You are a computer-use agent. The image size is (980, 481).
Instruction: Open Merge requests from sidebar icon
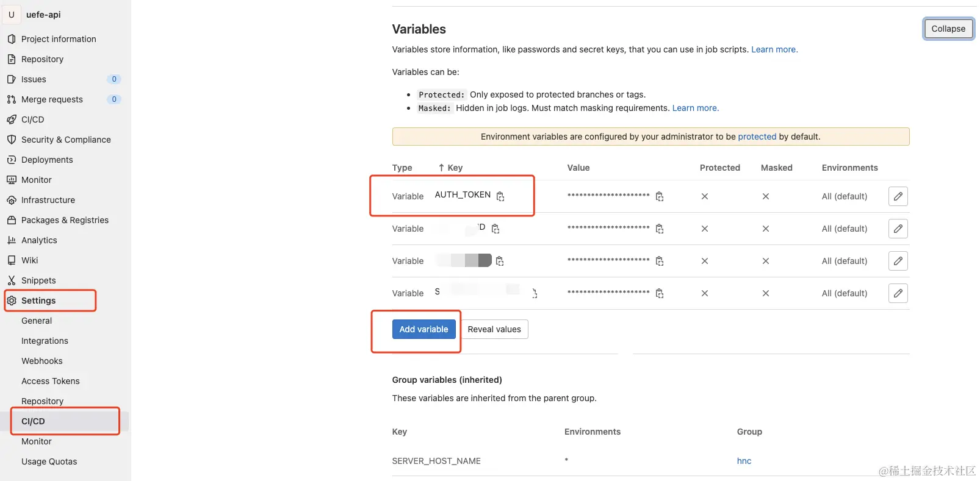(x=12, y=99)
